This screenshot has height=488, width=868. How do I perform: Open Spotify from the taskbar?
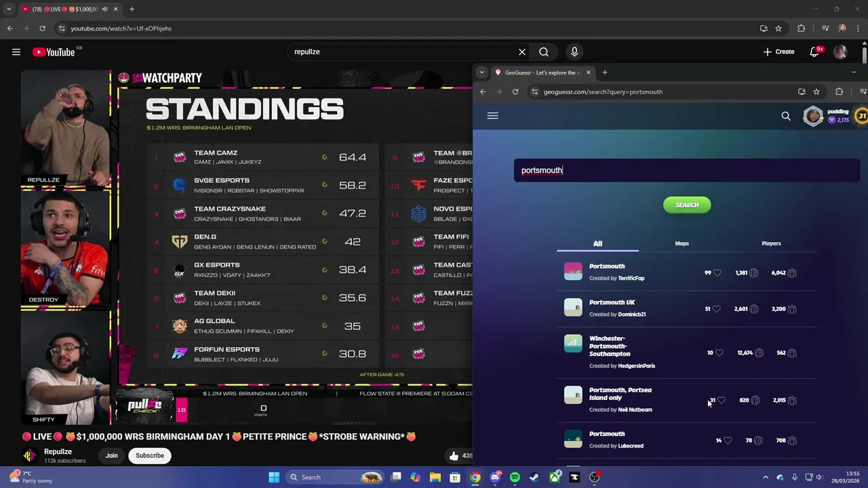515,477
